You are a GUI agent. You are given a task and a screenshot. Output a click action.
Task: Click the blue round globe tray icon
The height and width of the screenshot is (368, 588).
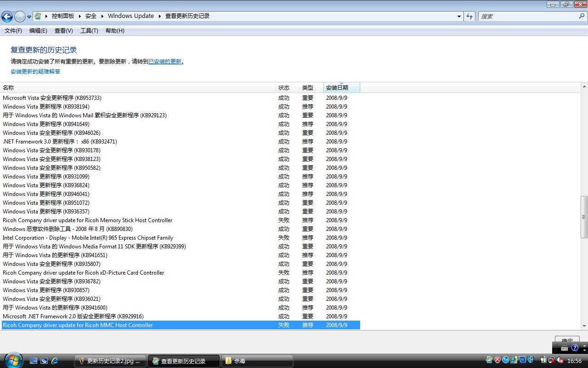point(506,360)
